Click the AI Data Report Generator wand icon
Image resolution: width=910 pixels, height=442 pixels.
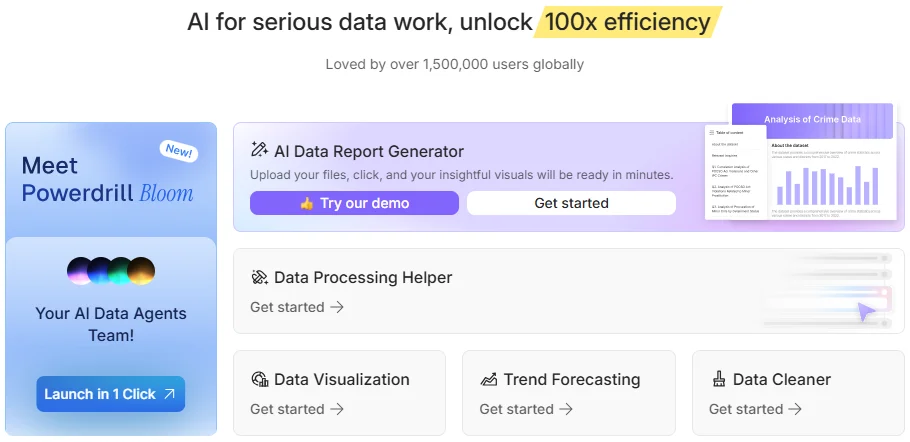pos(259,151)
